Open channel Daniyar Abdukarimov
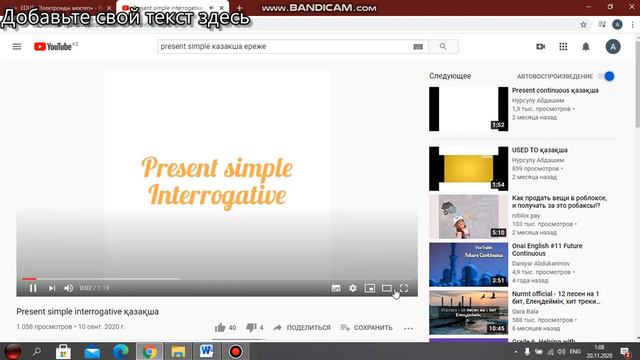The width and height of the screenshot is (640, 360). pyautogui.click(x=541, y=264)
